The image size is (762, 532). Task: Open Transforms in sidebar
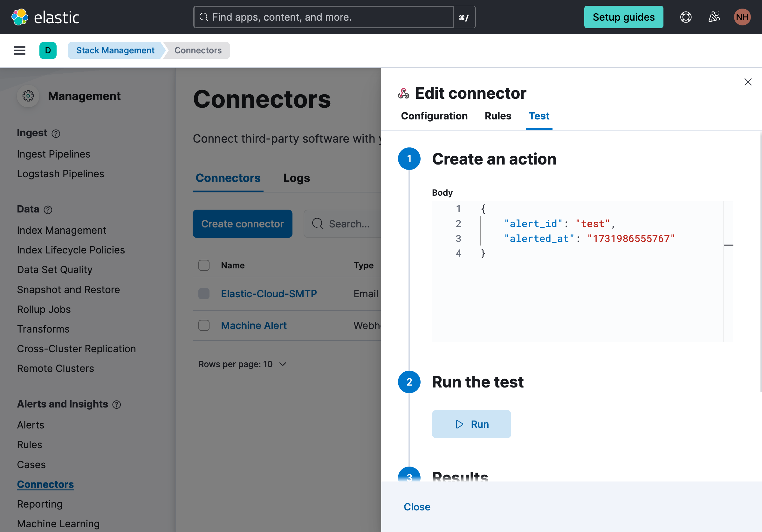[x=43, y=329]
